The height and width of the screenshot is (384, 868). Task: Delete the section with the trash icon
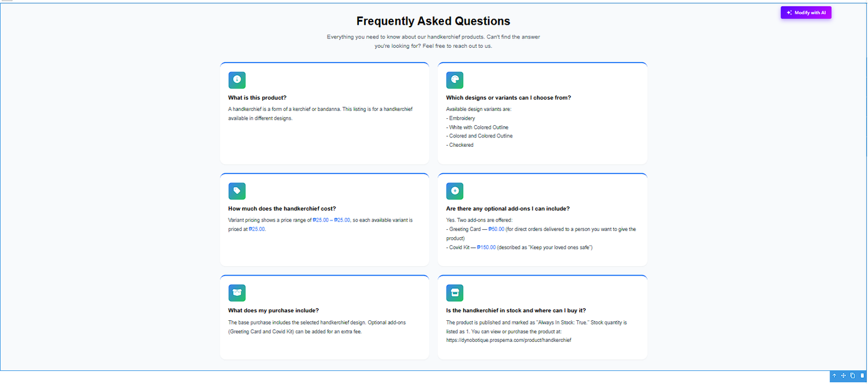(x=862, y=376)
